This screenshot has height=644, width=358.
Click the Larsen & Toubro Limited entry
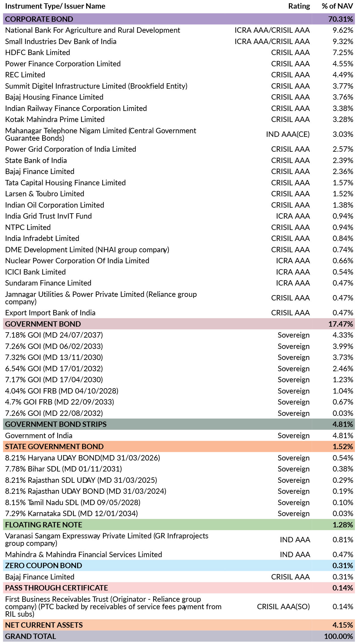click(x=45, y=194)
